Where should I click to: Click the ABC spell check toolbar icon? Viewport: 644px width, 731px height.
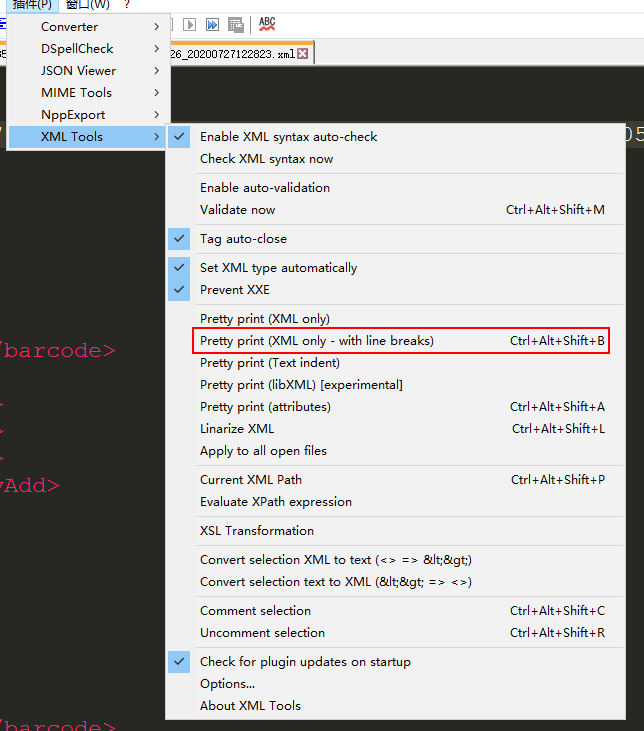tap(267, 24)
